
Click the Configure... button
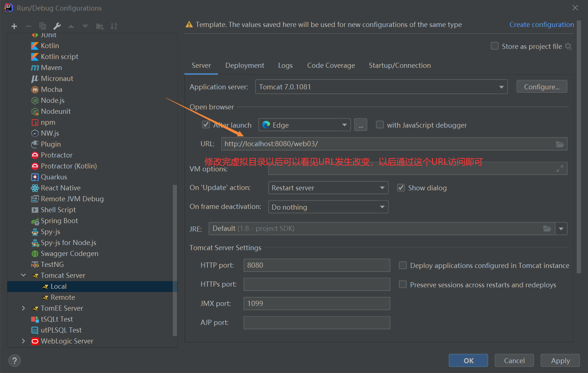[542, 87]
